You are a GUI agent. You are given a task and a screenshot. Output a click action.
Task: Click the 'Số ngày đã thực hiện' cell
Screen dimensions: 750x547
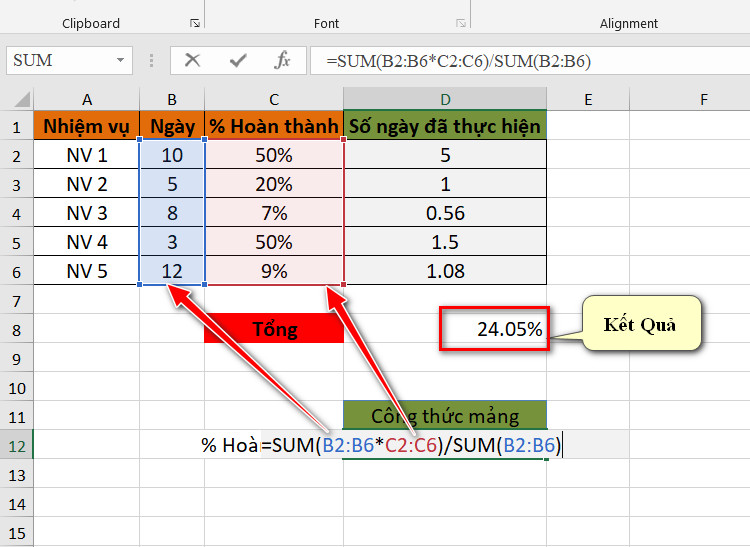[x=445, y=126]
